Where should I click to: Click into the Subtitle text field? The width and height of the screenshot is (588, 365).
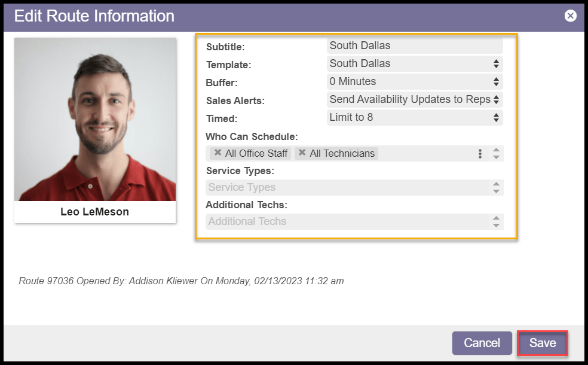pos(415,45)
